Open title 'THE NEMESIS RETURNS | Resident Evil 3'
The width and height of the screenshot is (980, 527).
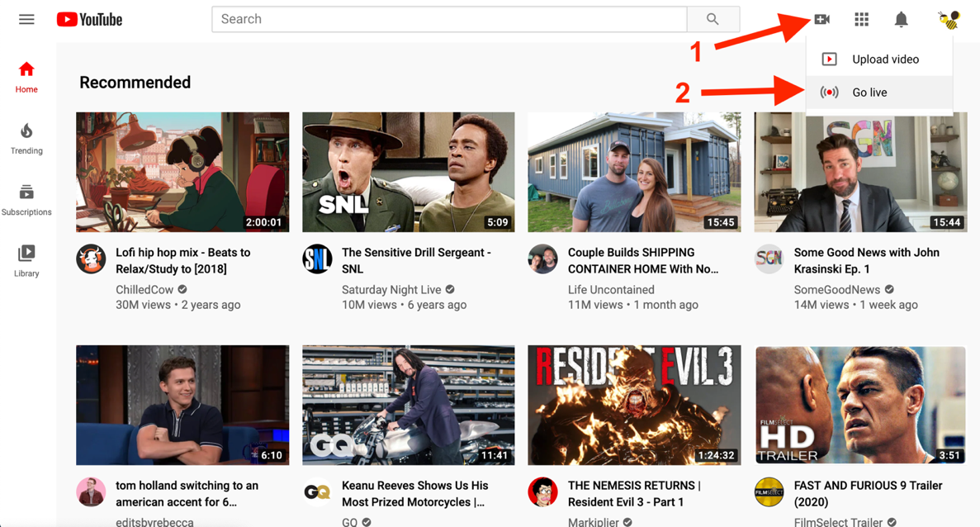[634, 494]
